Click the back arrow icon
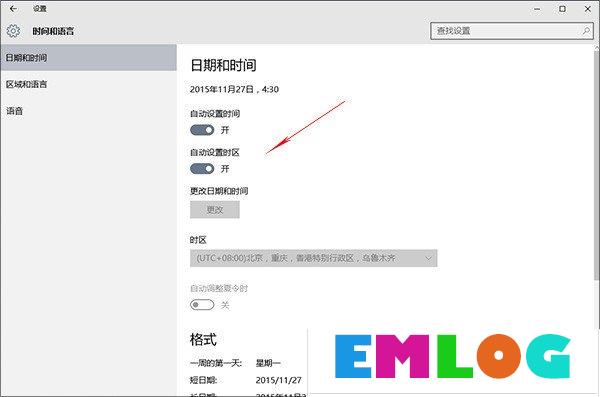The image size is (600, 397). [13, 8]
